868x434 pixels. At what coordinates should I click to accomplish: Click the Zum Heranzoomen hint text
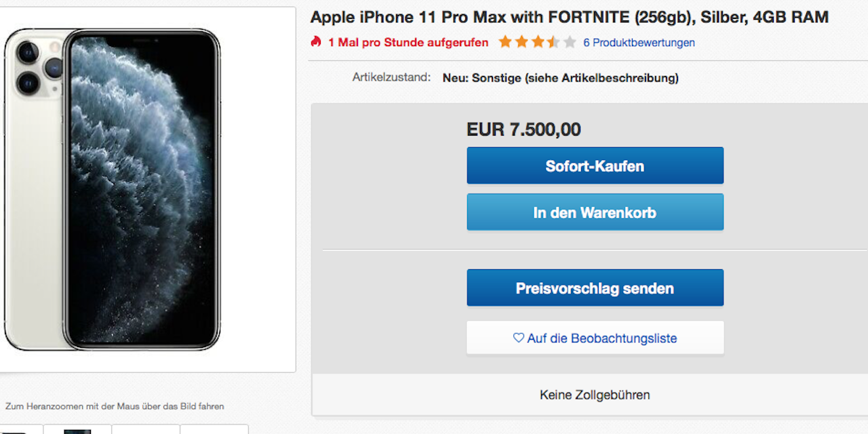click(115, 406)
